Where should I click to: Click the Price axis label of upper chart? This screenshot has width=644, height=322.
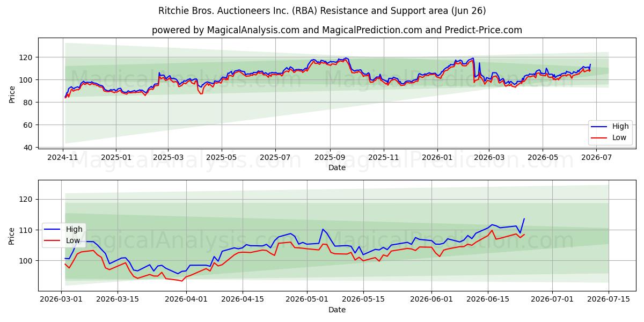12,94
